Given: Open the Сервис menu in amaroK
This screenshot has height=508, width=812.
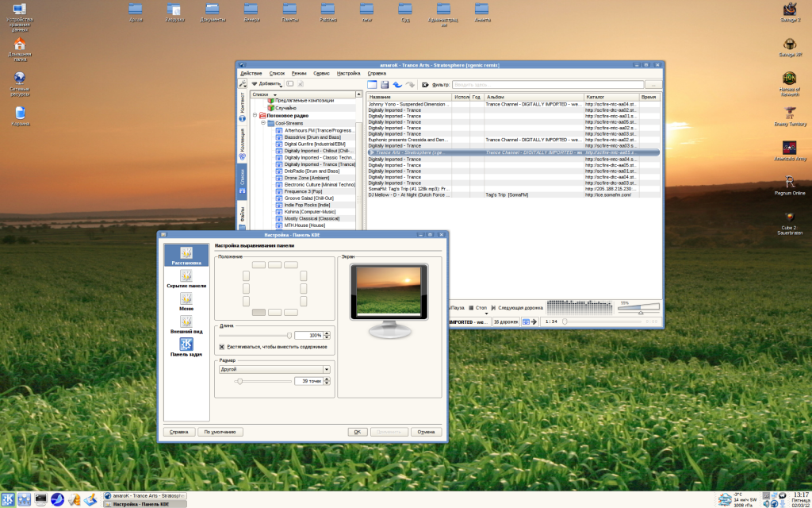Looking at the screenshot, I should [322, 74].
